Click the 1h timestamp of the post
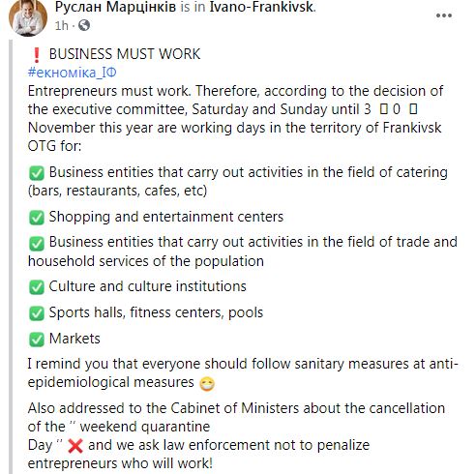The image size is (476, 474). pos(61,25)
